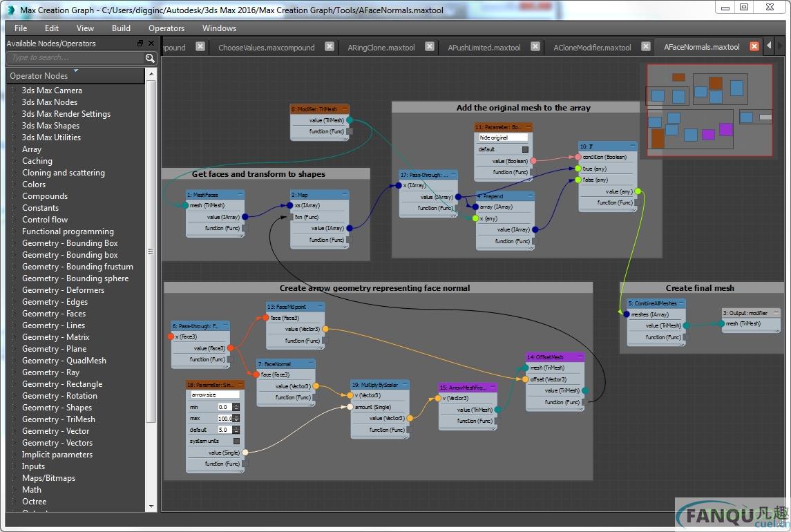
Task: Click the search magnifier icon
Action: point(150,58)
